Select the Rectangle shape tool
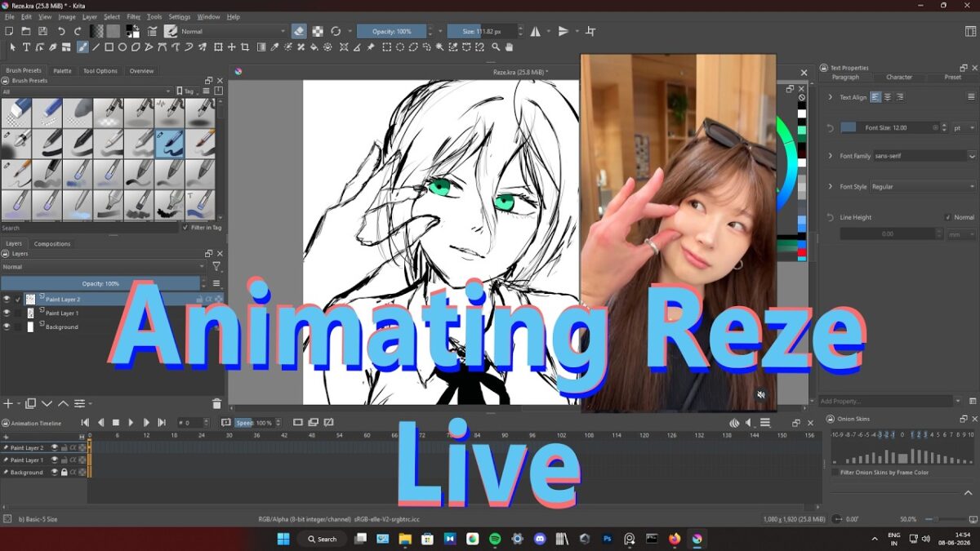Screen dimensions: 980x551 coord(109,47)
